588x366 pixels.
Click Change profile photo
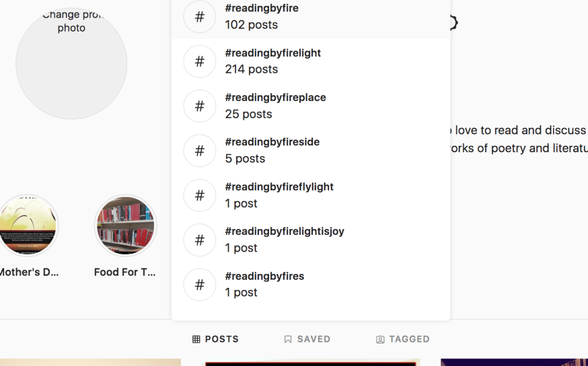pyautogui.click(x=71, y=63)
